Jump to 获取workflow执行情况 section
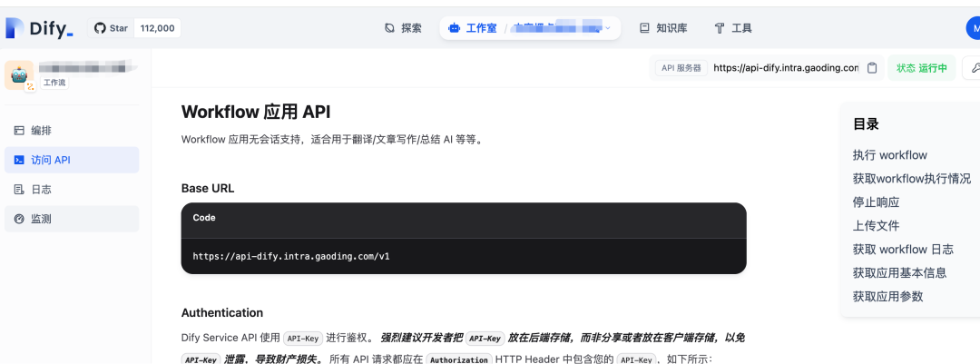The height and width of the screenshot is (364, 980). 912,179
